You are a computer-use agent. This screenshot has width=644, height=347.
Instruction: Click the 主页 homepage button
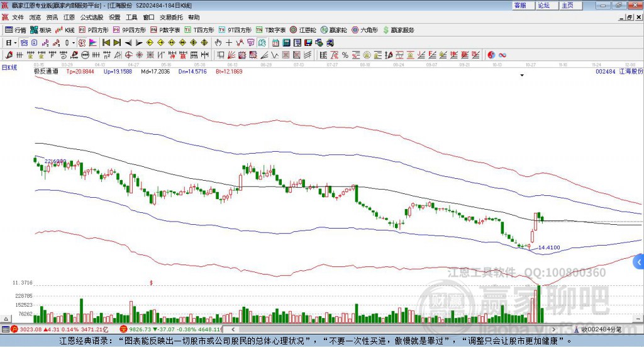570,5
